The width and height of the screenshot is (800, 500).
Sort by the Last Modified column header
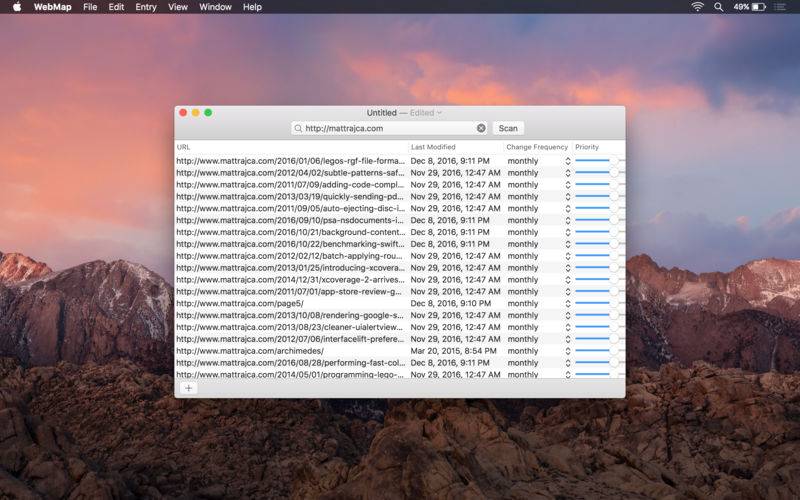[456, 147]
